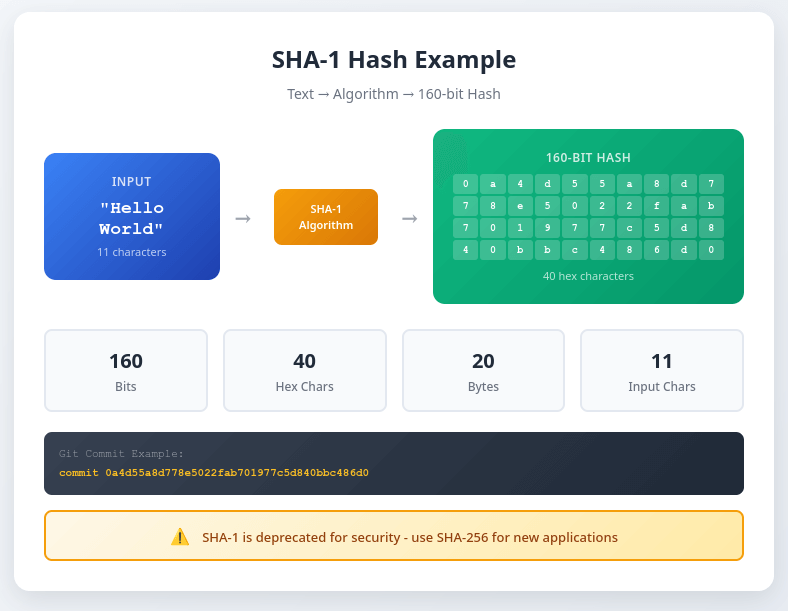Viewport: 788px width, 611px height.
Task: Click the arrow pointing to the 160-bit hash panel
Action: pos(409,218)
